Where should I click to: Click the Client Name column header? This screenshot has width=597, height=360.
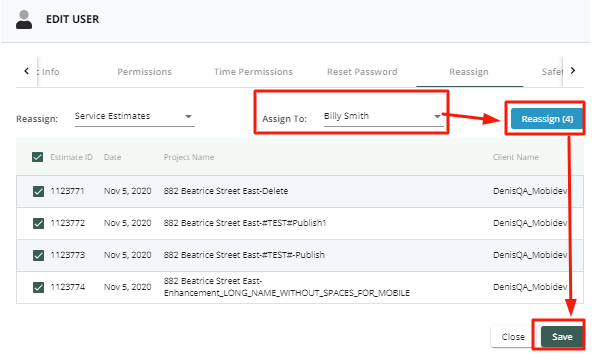click(x=516, y=157)
